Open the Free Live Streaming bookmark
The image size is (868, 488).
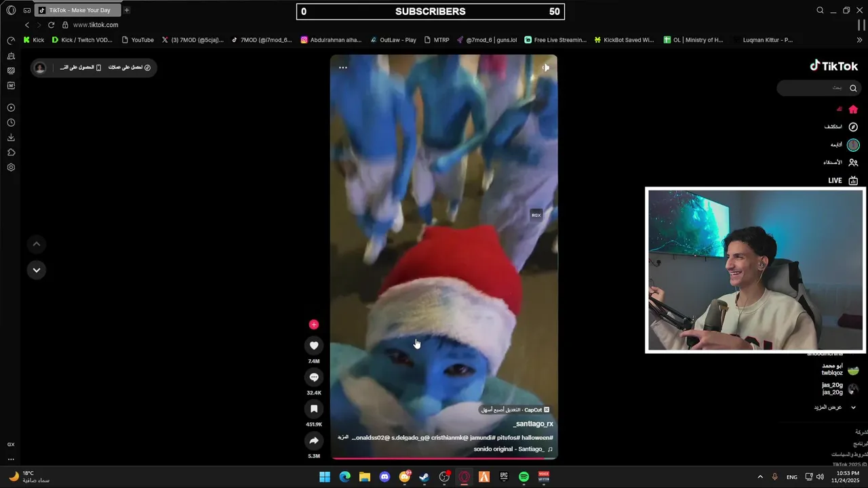[555, 40]
